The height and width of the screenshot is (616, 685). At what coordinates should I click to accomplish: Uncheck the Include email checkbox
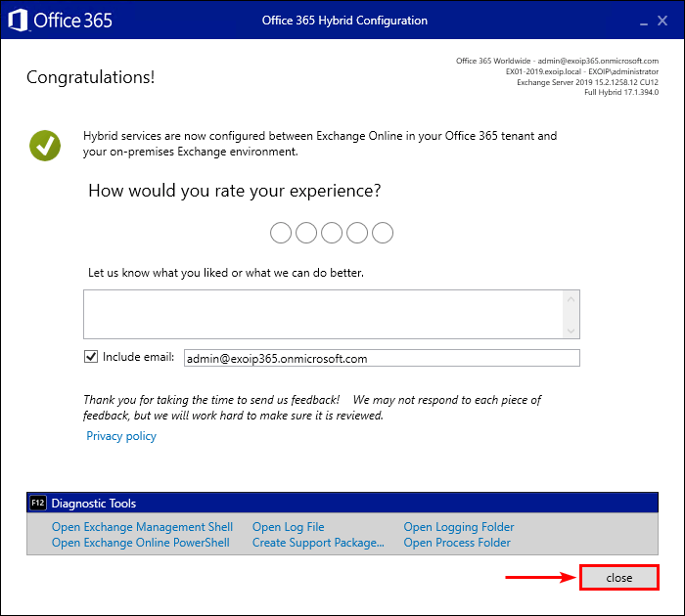[x=91, y=357]
